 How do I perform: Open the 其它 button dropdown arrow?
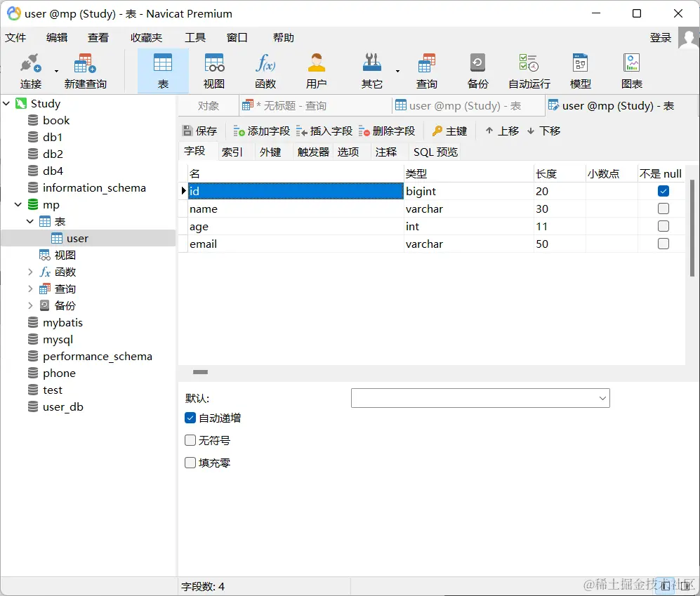pyautogui.click(x=397, y=71)
